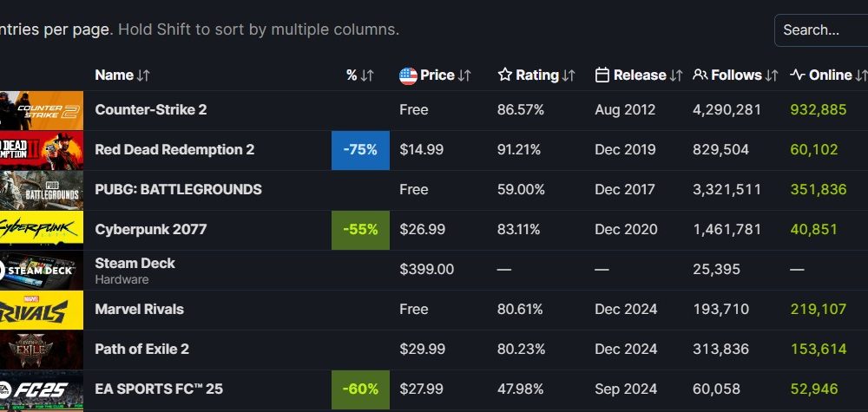The width and height of the screenshot is (868, 412).
Task: Click the Follows column header label
Action: point(736,75)
